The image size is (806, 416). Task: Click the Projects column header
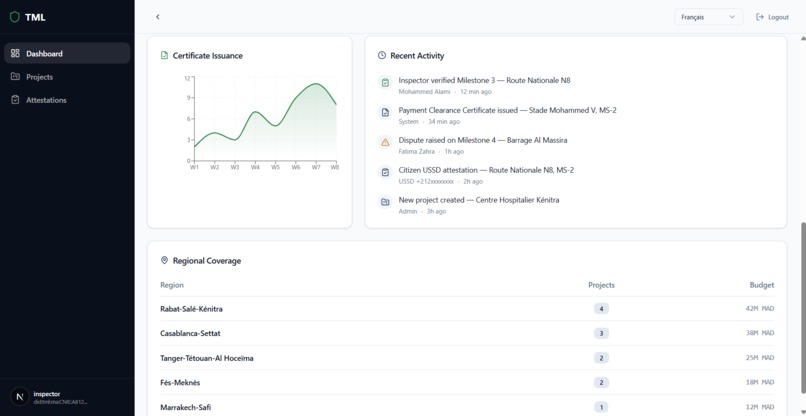click(601, 285)
